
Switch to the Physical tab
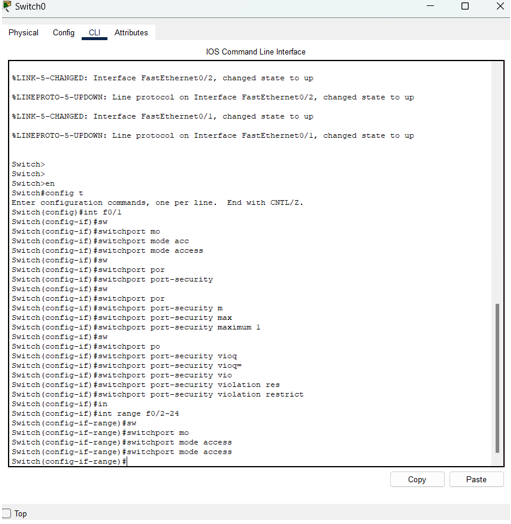[x=23, y=33]
